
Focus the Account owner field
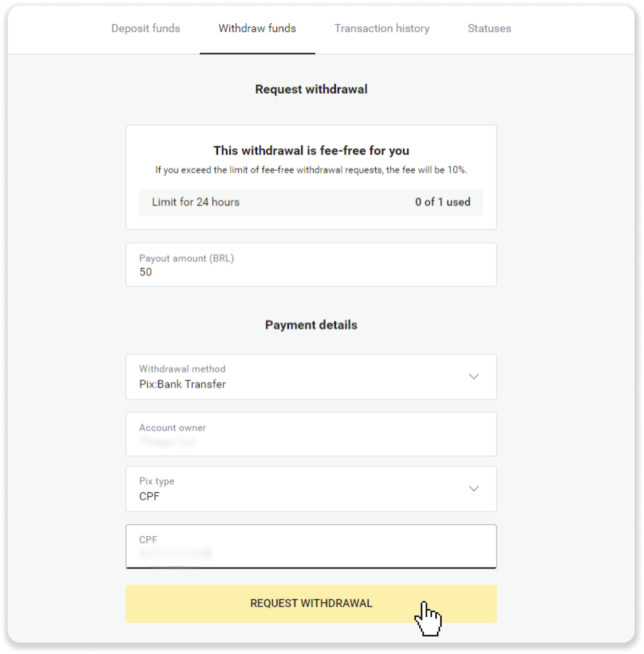(x=311, y=435)
